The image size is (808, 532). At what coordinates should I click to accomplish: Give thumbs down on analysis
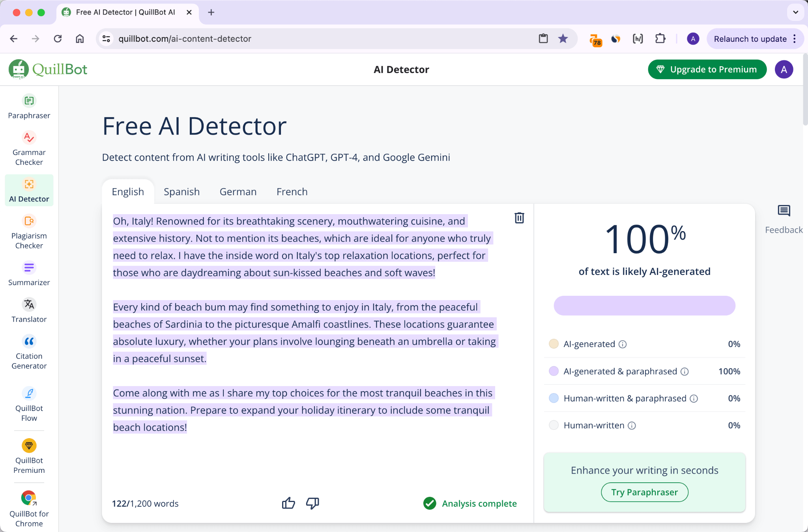[312, 503]
